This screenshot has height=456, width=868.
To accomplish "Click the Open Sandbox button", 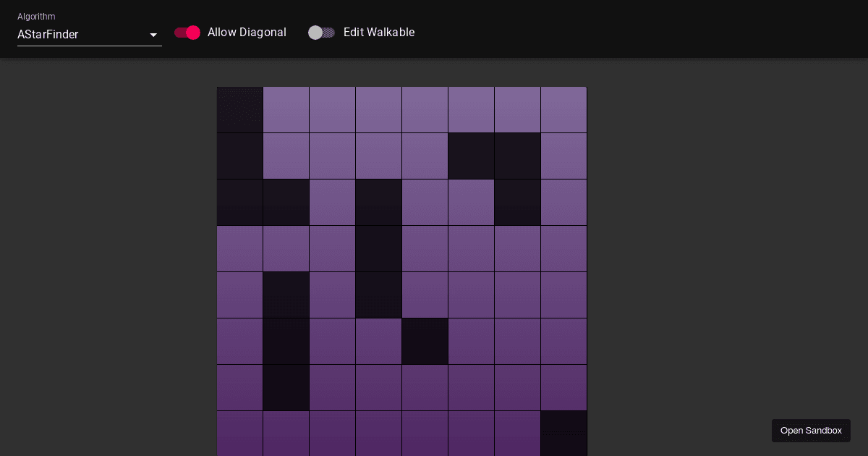I will 811,430.
